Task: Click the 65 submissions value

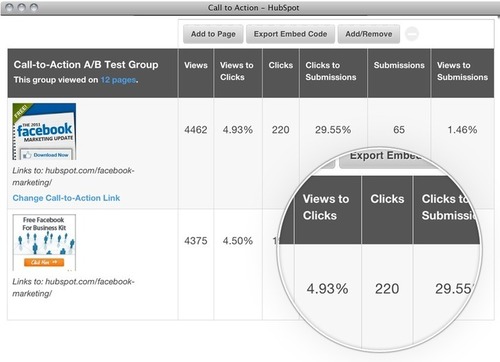Action: pyautogui.click(x=399, y=130)
